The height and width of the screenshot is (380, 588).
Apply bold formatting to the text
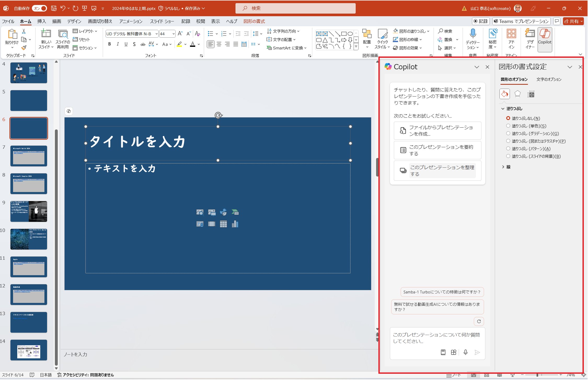click(109, 44)
